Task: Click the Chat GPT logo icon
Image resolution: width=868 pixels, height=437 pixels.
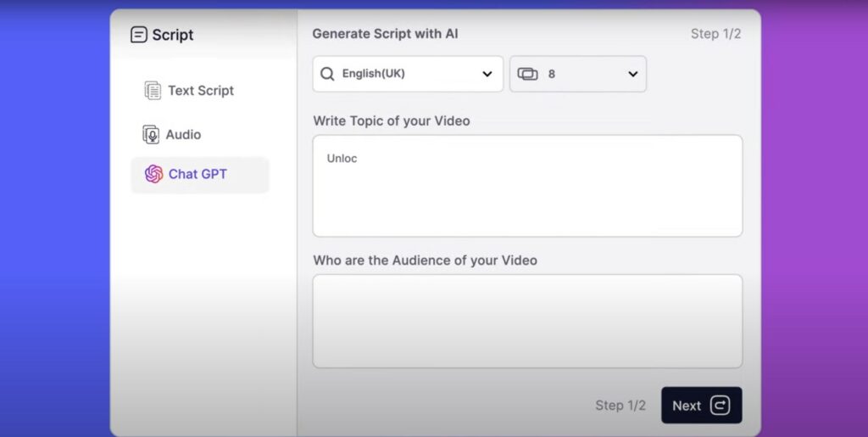Action: click(154, 174)
